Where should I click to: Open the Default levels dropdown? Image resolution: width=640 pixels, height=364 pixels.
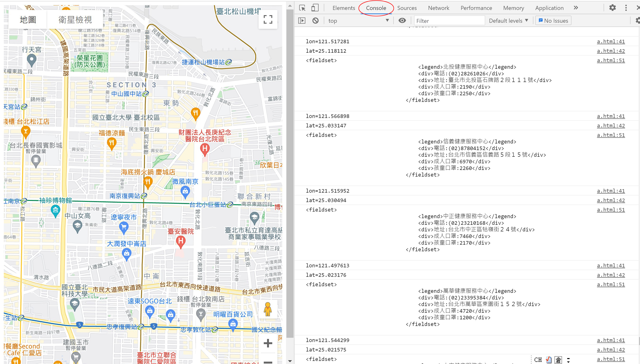(508, 21)
